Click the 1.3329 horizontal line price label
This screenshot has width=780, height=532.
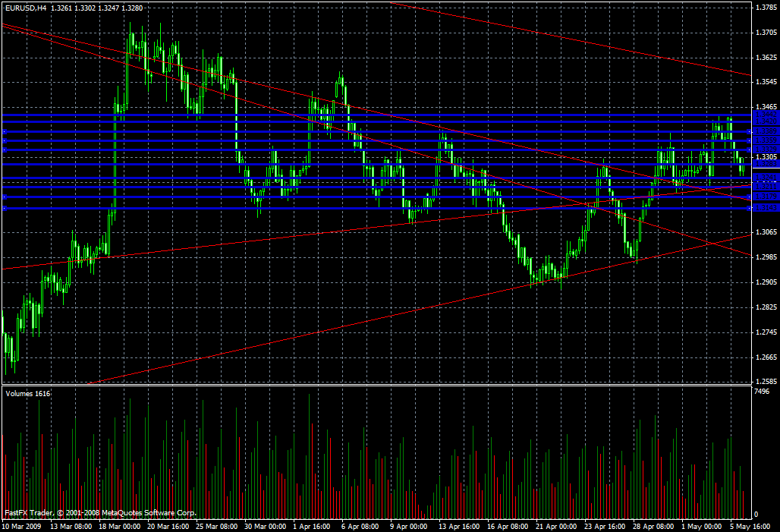point(766,150)
